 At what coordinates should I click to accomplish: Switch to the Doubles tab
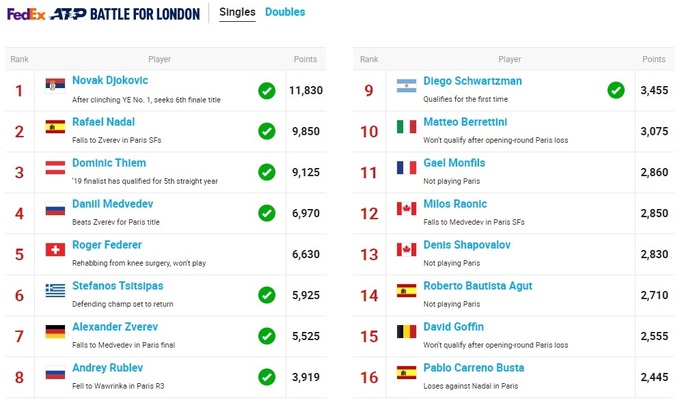[x=285, y=13]
